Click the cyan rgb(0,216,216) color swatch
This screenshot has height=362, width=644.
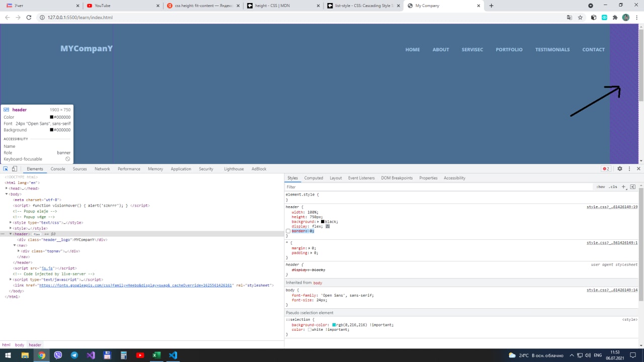point(334,325)
